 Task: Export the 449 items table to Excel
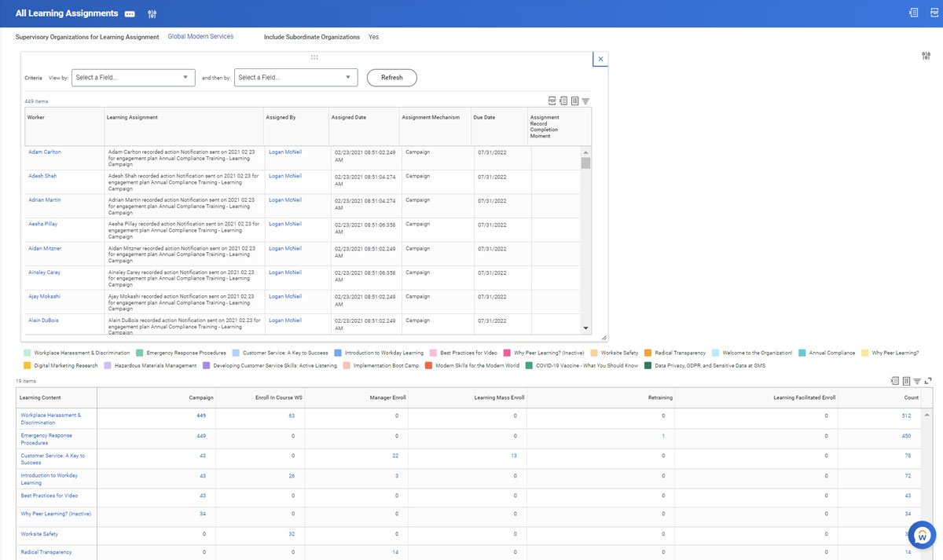point(563,101)
